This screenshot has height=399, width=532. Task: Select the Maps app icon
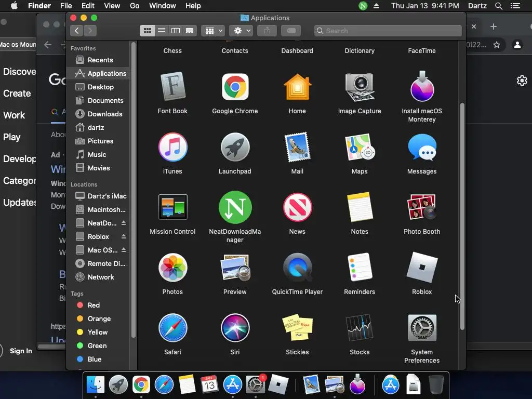pyautogui.click(x=360, y=147)
